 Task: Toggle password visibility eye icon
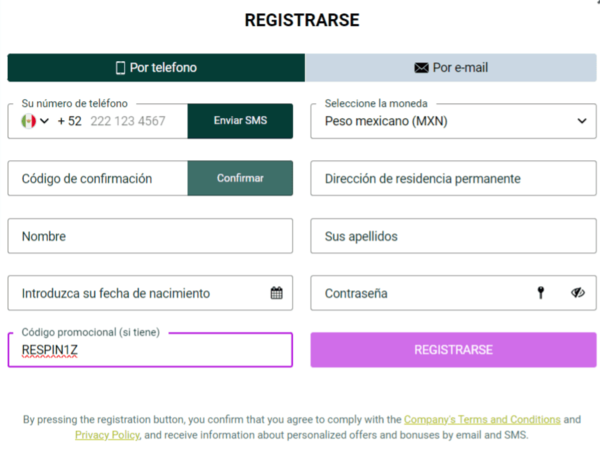pos(577,293)
